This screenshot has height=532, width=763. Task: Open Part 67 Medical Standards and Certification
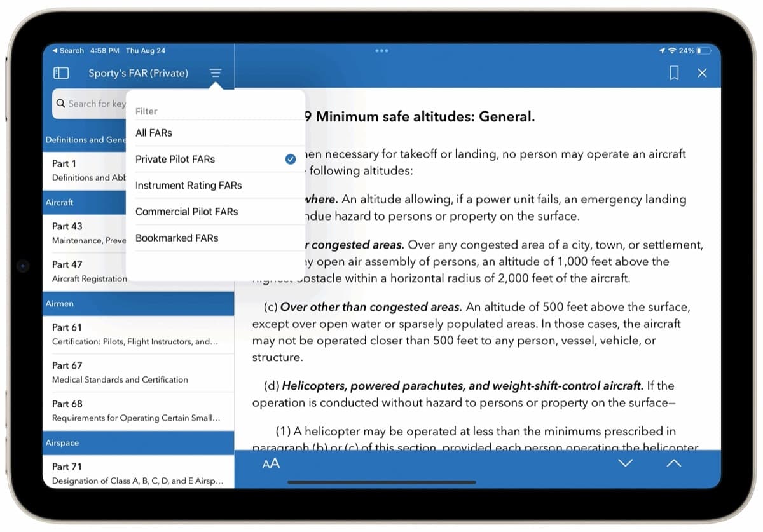(139, 372)
